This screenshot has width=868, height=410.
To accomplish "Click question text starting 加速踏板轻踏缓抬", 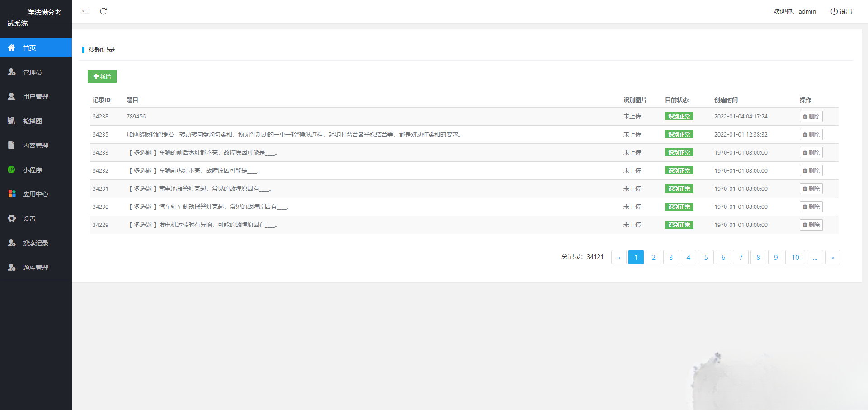I will (x=295, y=134).
